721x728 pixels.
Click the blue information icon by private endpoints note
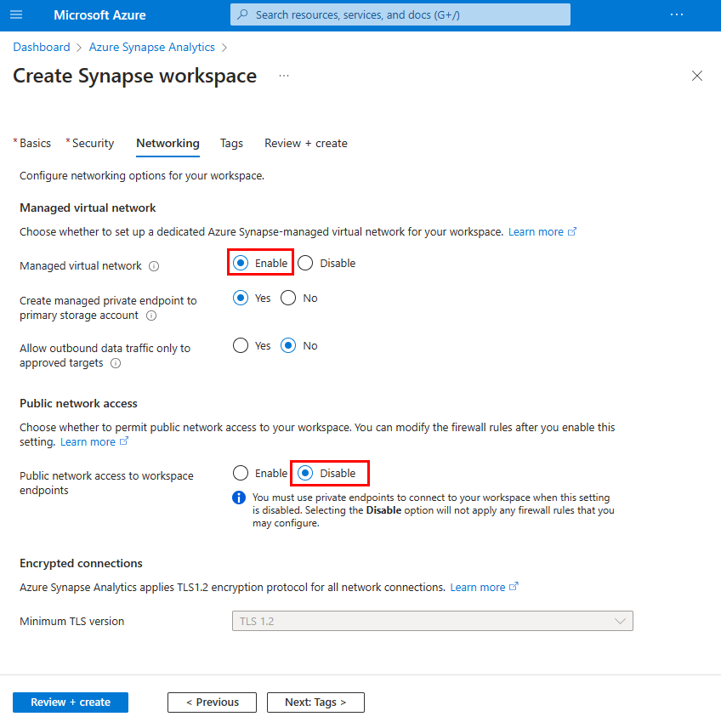[x=239, y=498]
